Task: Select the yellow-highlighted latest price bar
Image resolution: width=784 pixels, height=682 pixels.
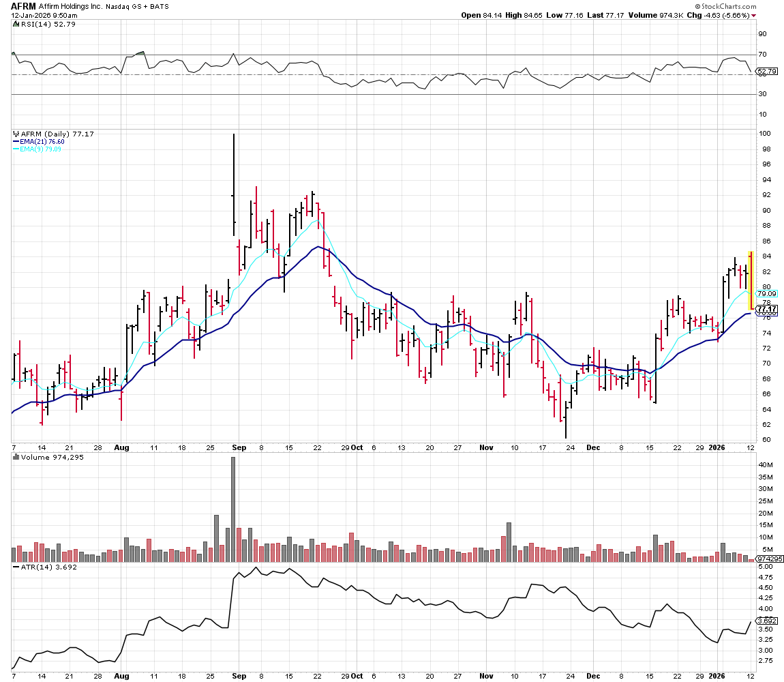Action: pos(751,280)
